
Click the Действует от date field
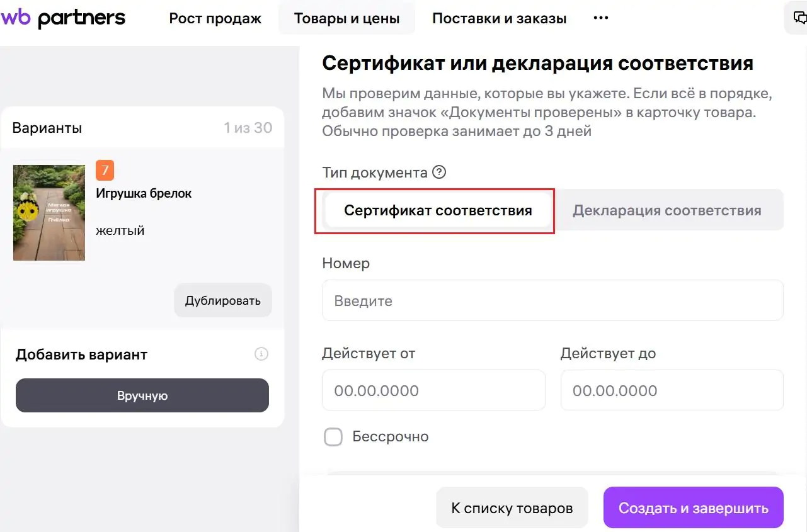[433, 390]
